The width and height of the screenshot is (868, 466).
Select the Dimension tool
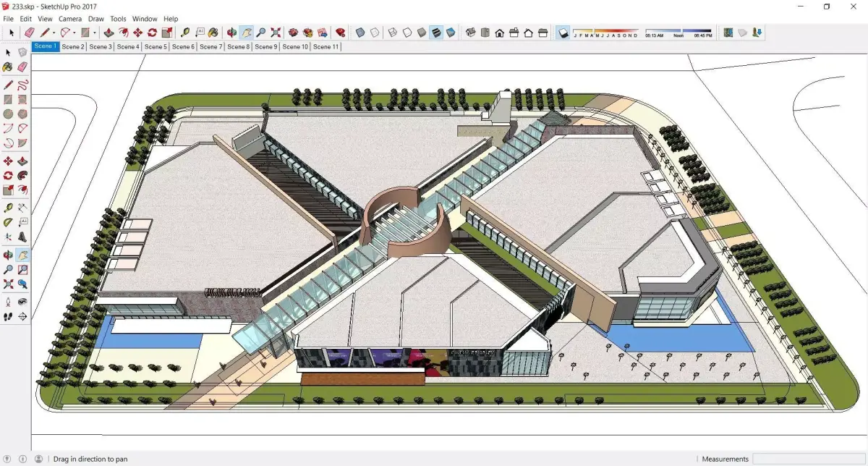point(22,208)
